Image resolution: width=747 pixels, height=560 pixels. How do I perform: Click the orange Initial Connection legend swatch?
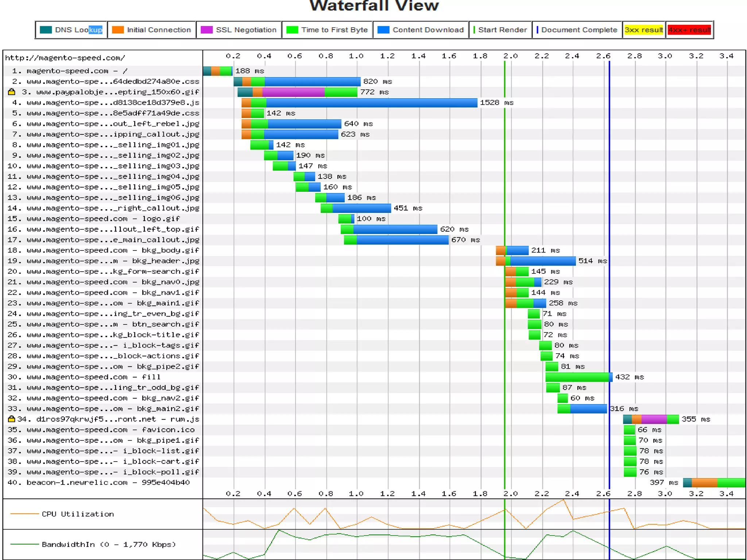[x=117, y=30]
